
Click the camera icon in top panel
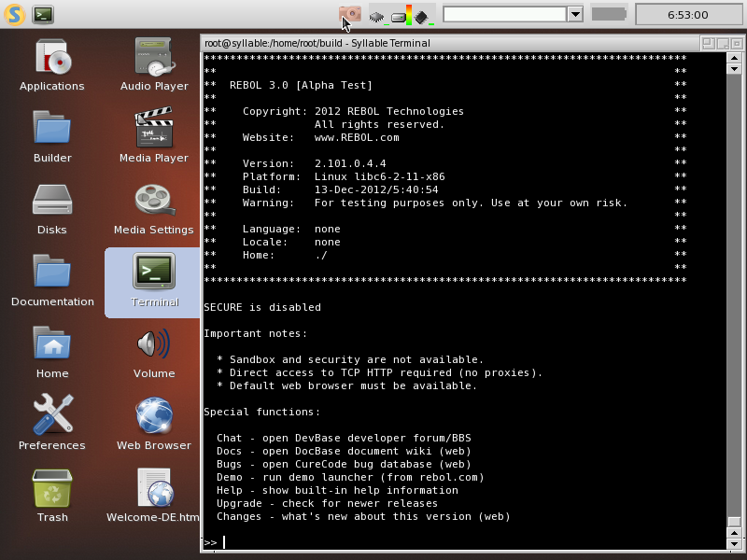(349, 14)
